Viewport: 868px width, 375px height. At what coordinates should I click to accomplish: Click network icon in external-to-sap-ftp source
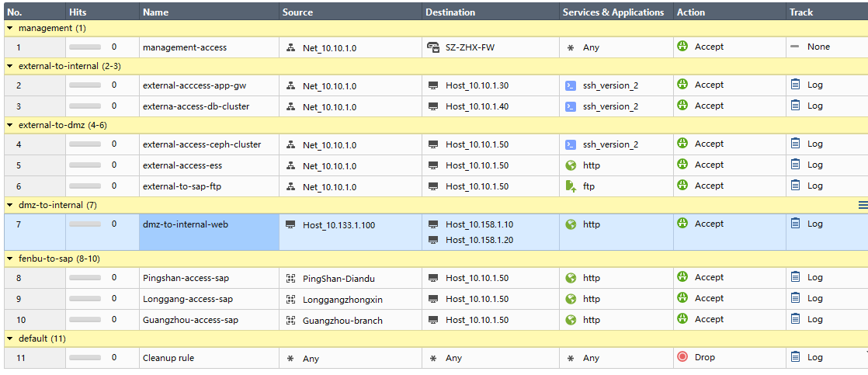point(290,186)
